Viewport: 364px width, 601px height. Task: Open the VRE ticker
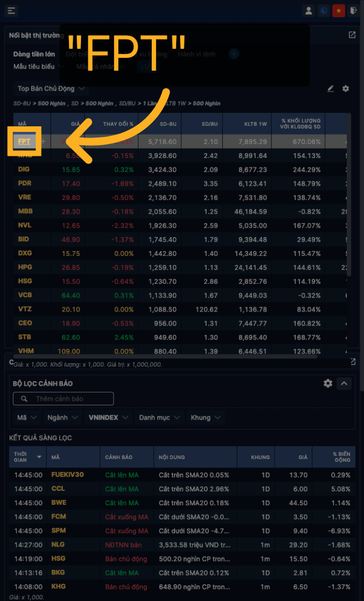point(24,197)
